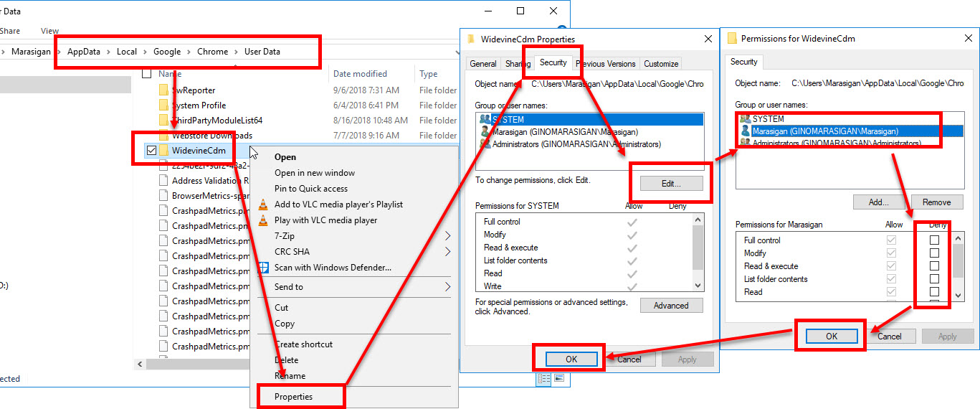980x409 pixels.
Task: Open the Customize tab in Properties
Action: coord(661,64)
